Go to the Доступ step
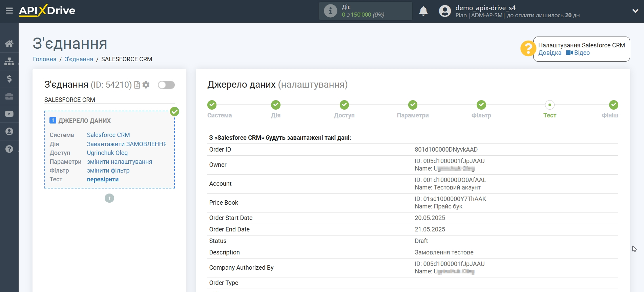 coord(344,105)
